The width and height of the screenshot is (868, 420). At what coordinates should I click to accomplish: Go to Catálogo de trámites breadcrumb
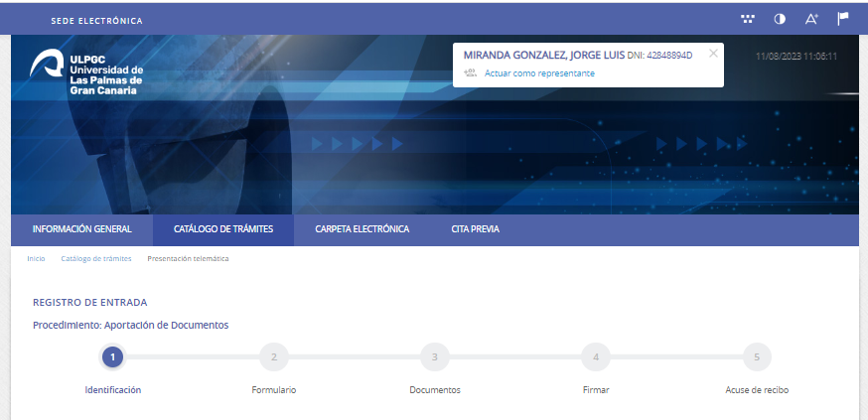point(96,258)
